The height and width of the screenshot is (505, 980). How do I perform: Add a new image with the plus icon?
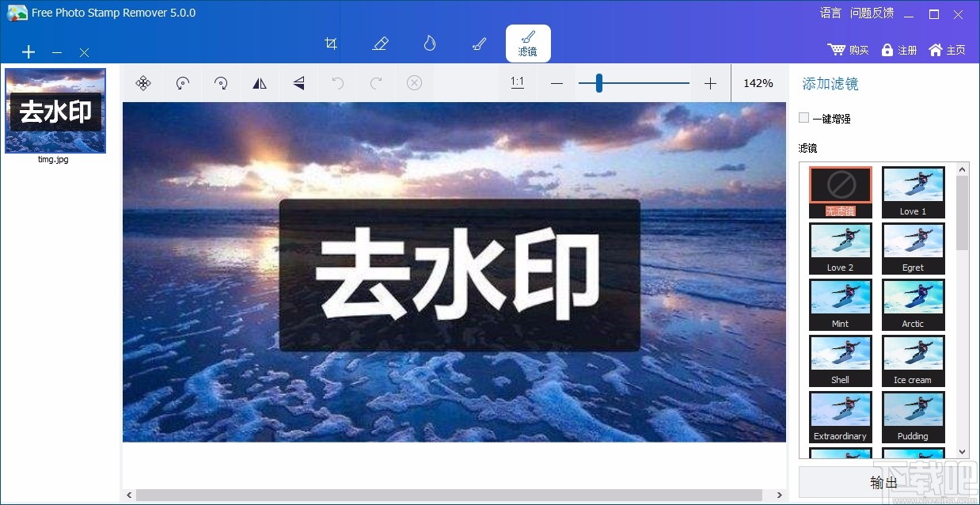click(28, 52)
